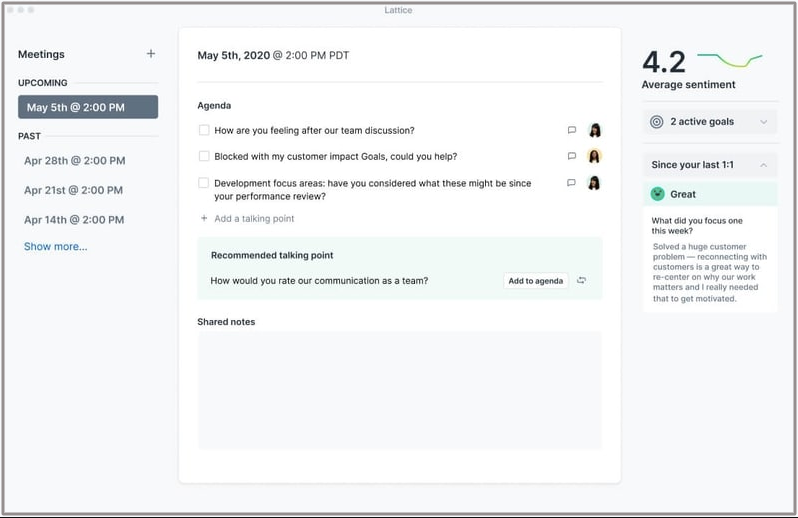Image resolution: width=798 pixels, height=518 pixels.
Task: Open comments on team discussion agenda item
Action: [x=572, y=130]
